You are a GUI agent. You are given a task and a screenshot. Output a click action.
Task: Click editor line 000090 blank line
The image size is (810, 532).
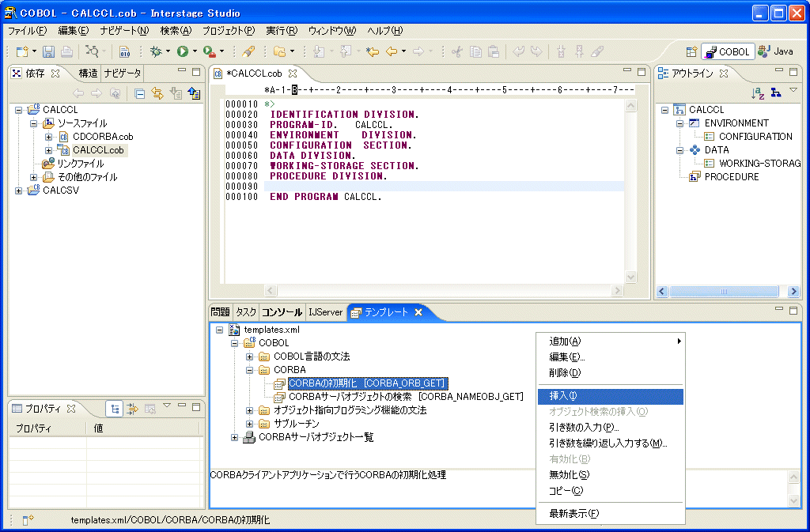click(445, 187)
